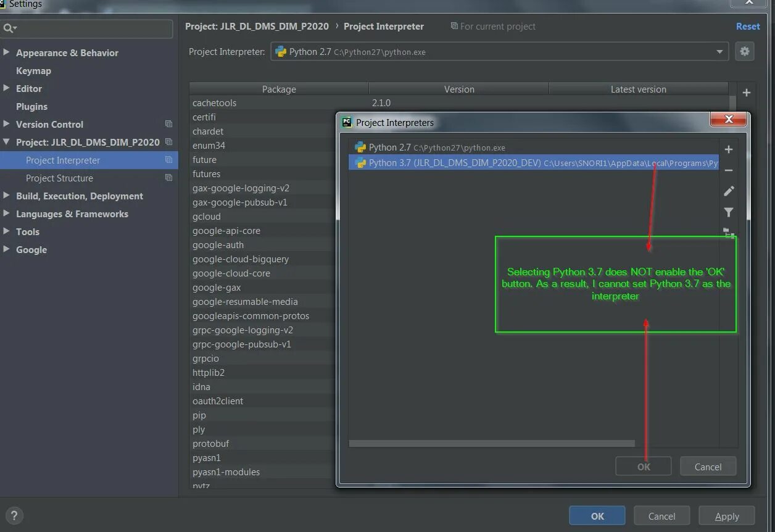
Task: Select google-cloud-bigquery package row
Action: (x=241, y=259)
